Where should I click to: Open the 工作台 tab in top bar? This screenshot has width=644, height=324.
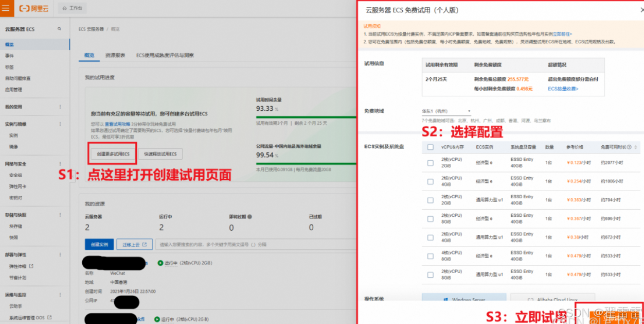coord(72,8)
